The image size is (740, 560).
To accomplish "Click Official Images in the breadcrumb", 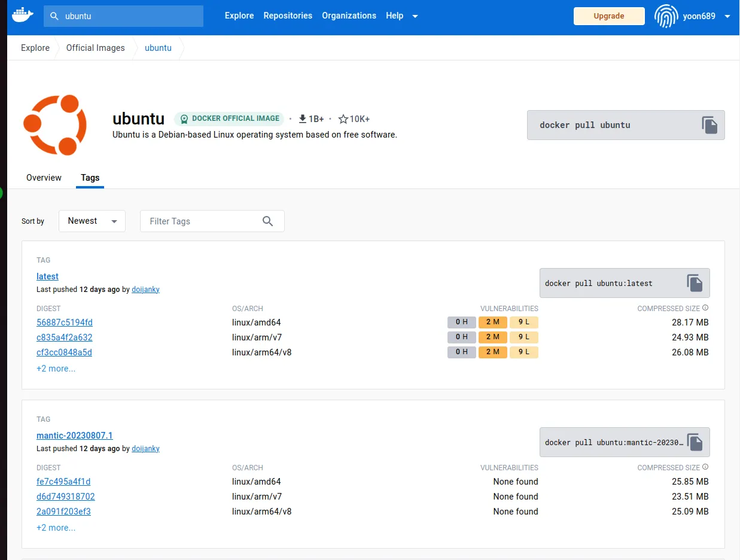I will 96,48.
